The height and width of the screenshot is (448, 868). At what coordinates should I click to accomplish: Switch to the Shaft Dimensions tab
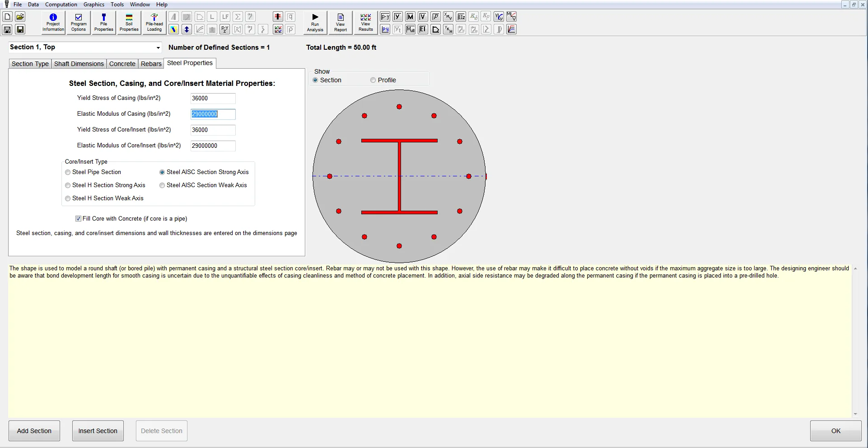(x=79, y=64)
